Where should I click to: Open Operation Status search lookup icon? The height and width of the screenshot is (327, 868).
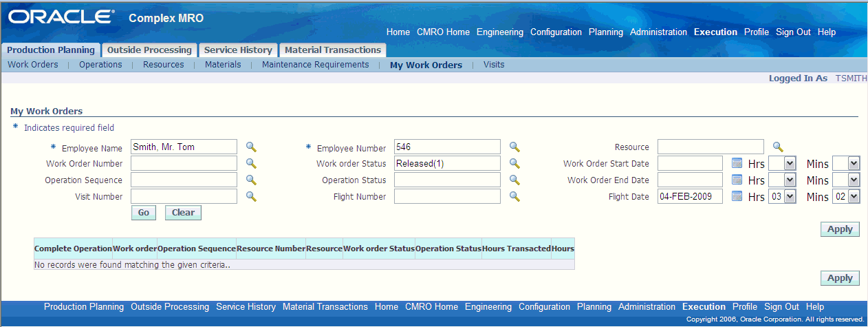(x=514, y=180)
